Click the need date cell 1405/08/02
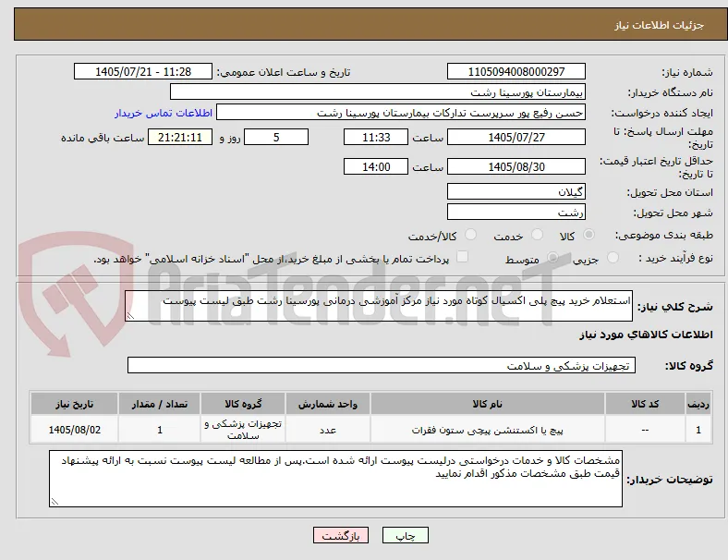The width and height of the screenshot is (728, 560). tap(74, 430)
